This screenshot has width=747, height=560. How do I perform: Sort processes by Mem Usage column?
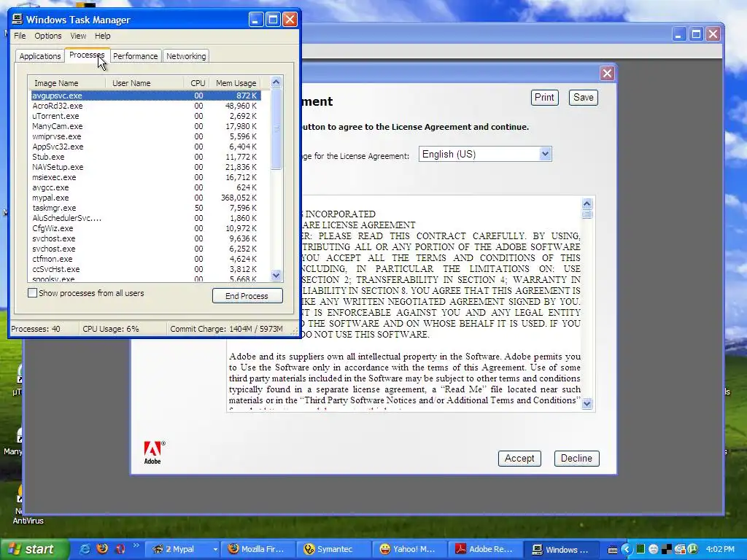[x=236, y=83]
